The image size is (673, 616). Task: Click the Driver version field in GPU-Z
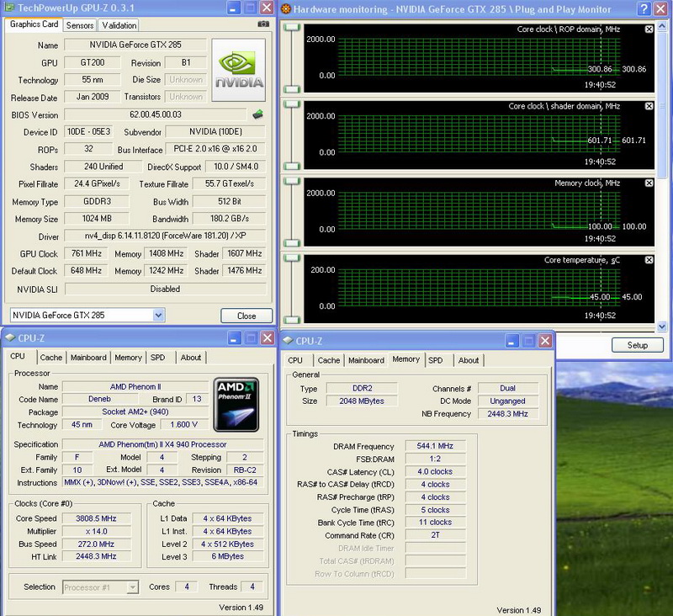pyautogui.click(x=165, y=236)
